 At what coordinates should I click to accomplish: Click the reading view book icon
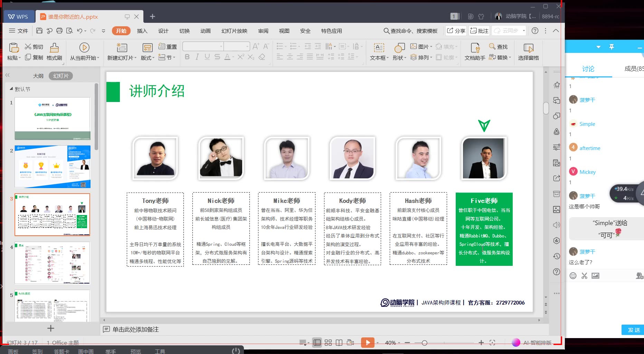coord(339,343)
